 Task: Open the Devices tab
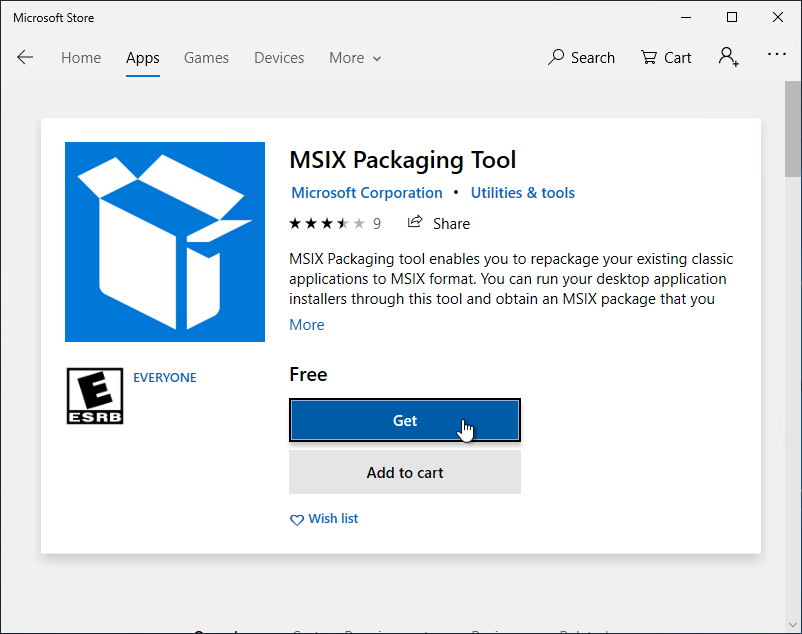tap(279, 58)
